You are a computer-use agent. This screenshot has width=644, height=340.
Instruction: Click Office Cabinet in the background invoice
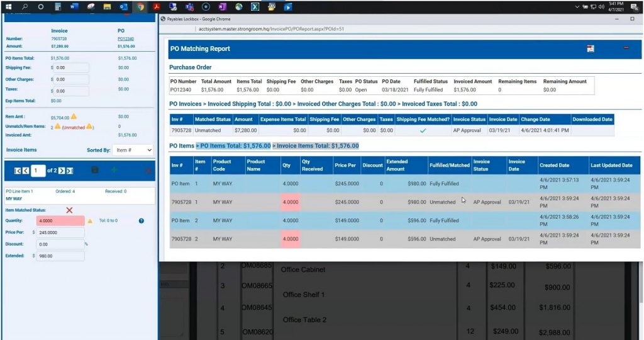(x=303, y=269)
